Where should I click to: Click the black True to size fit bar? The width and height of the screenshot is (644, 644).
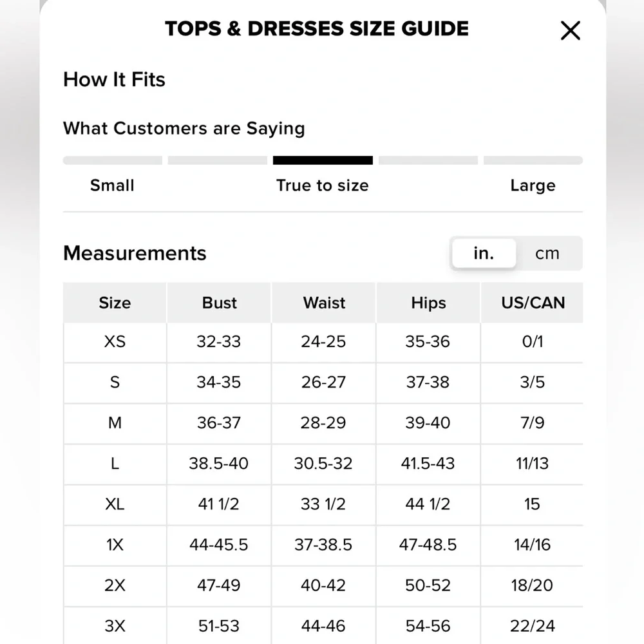coord(323,160)
